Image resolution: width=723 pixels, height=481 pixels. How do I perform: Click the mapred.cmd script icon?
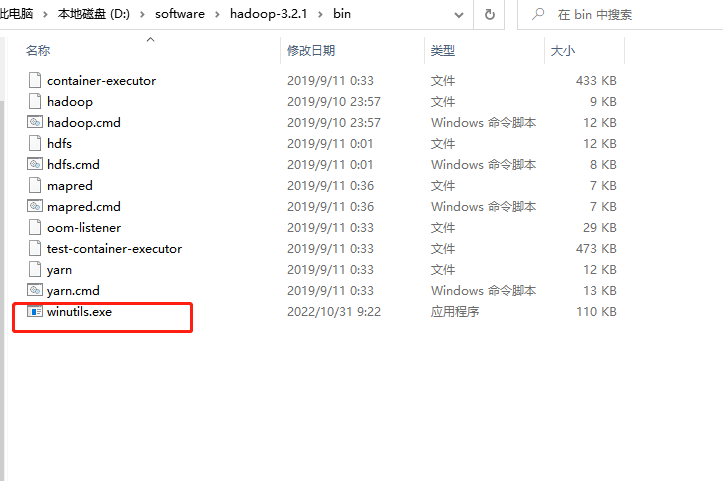35,206
